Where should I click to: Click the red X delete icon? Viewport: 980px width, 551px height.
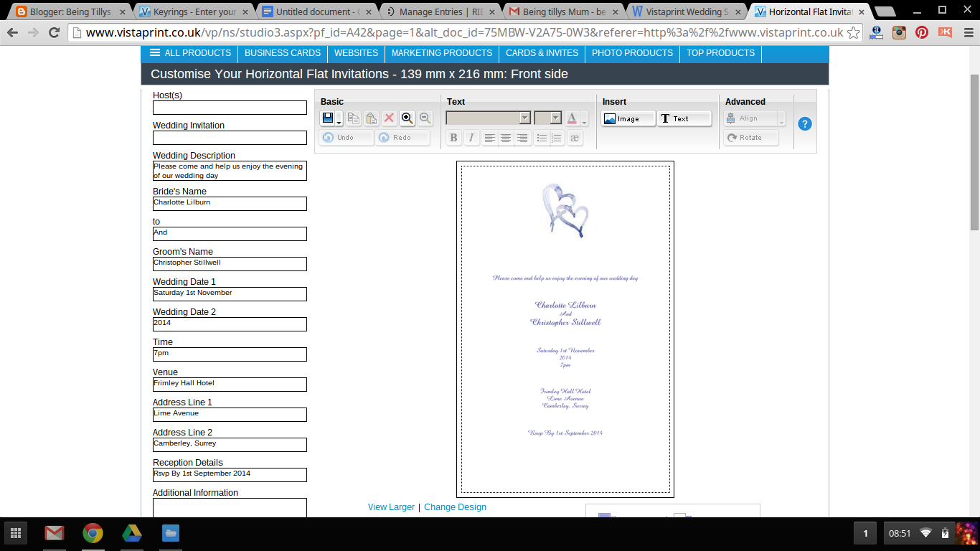pyautogui.click(x=389, y=118)
